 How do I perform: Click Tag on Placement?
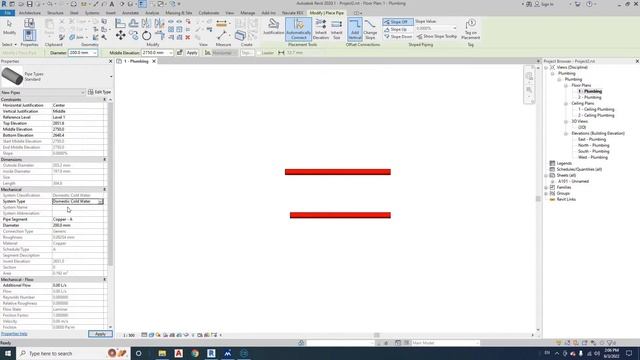pyautogui.click(x=470, y=29)
